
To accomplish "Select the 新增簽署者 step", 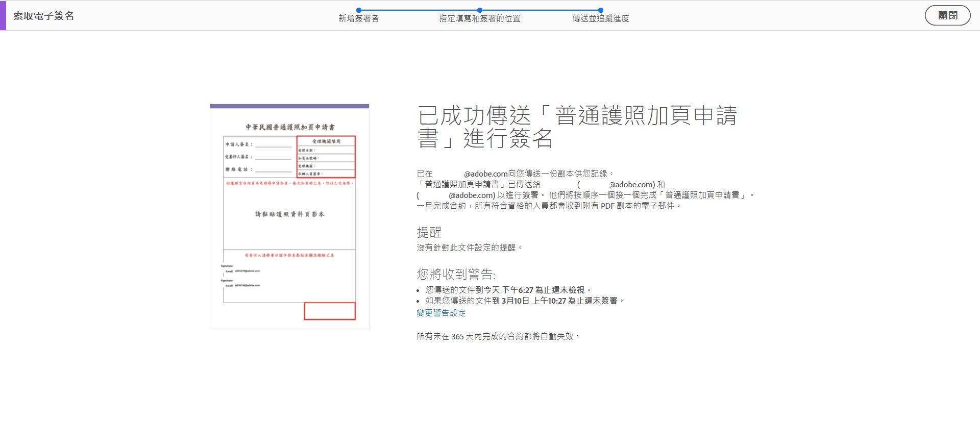I will click(359, 18).
